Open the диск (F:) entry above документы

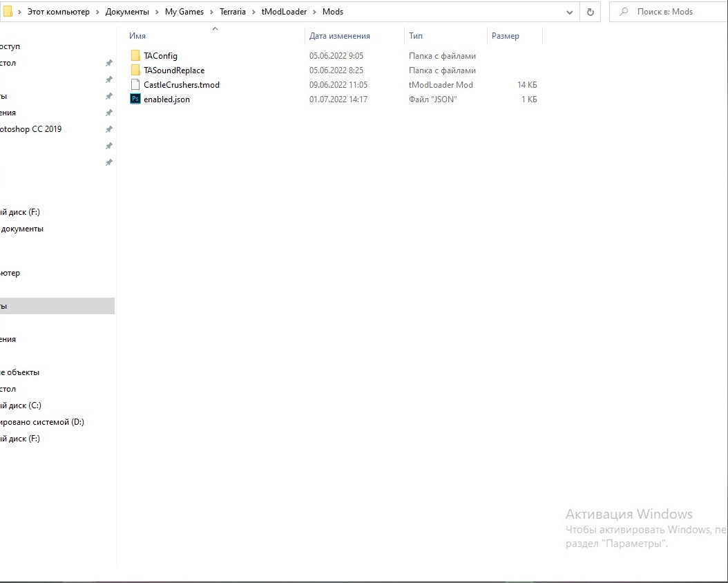(20, 211)
